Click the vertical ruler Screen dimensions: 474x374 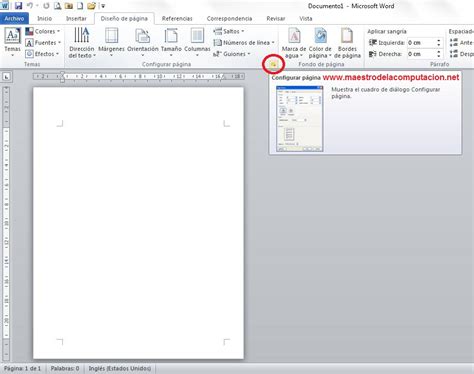coord(6,223)
